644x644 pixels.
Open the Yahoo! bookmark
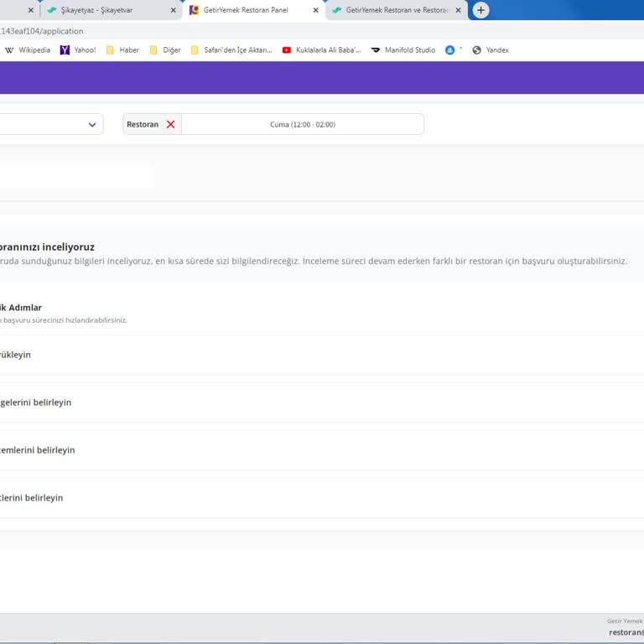coord(78,50)
